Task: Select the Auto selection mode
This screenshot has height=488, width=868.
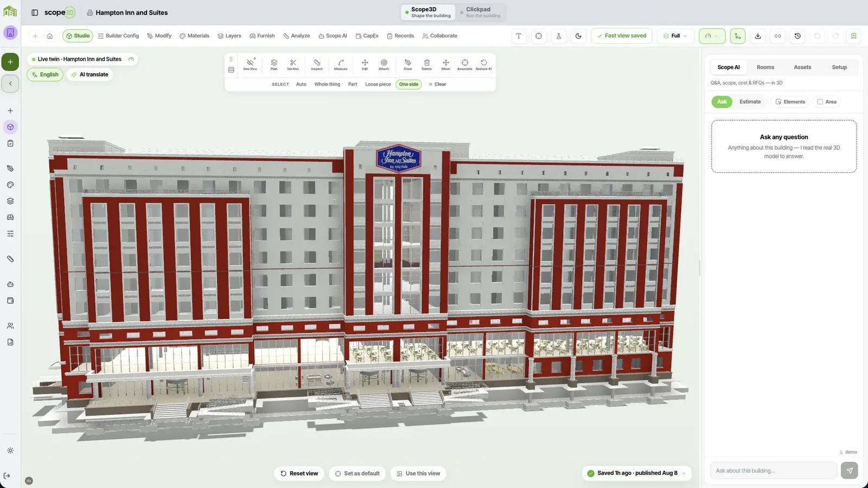Action: [301, 84]
